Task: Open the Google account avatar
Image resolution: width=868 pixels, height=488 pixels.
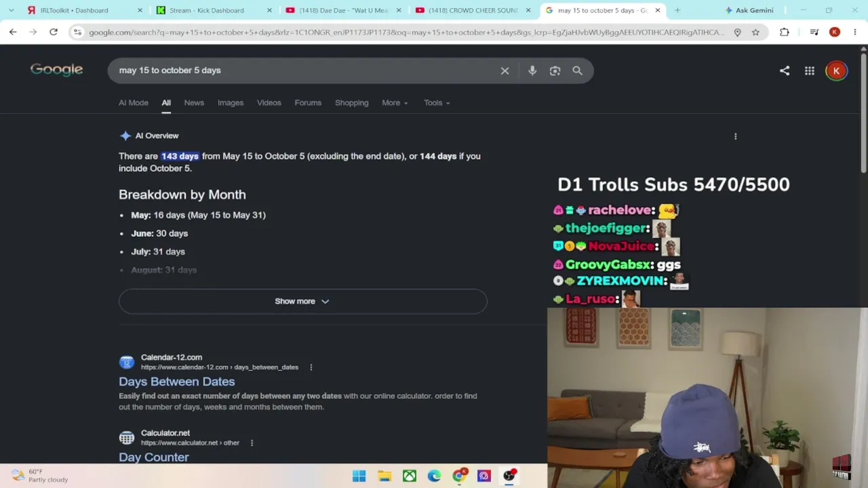Action: [836, 70]
